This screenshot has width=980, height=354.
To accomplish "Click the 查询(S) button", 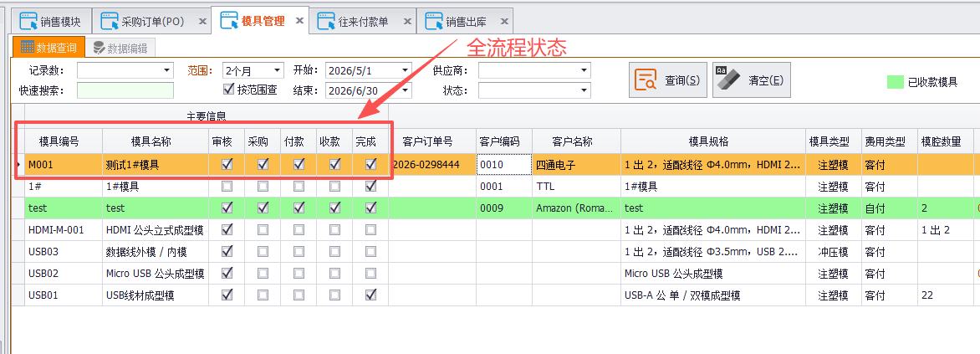I will tap(668, 80).
